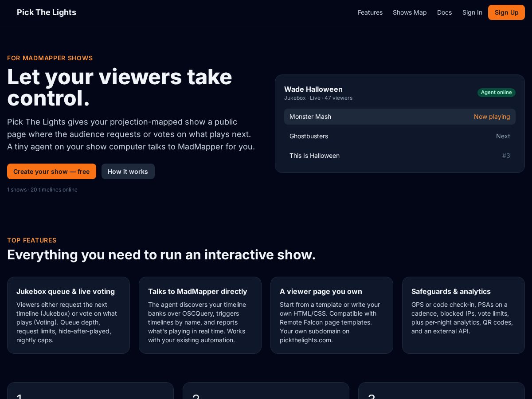Click the Wade Halloween show title
This screenshot has width=532, height=399.
313,89
